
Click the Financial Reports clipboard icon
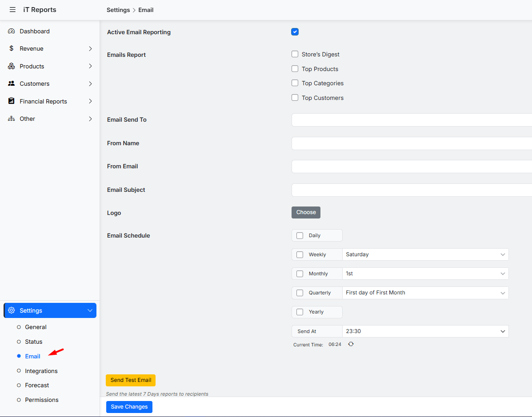12,101
